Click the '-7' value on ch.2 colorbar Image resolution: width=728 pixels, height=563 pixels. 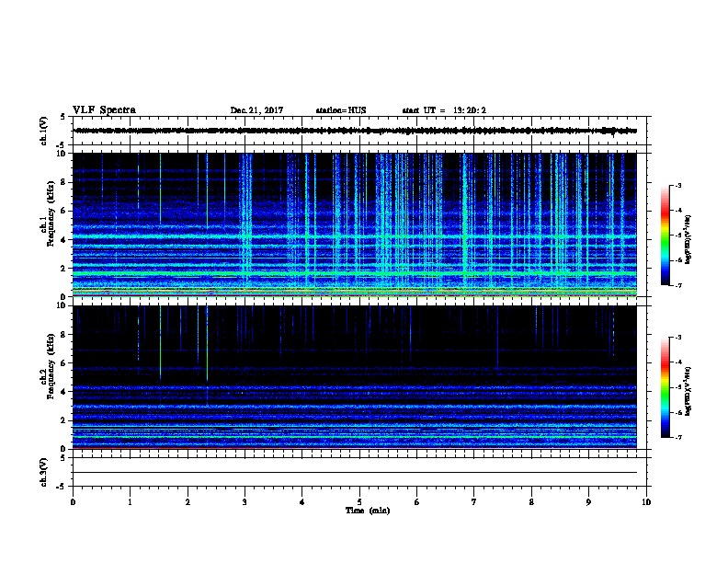[x=678, y=438]
